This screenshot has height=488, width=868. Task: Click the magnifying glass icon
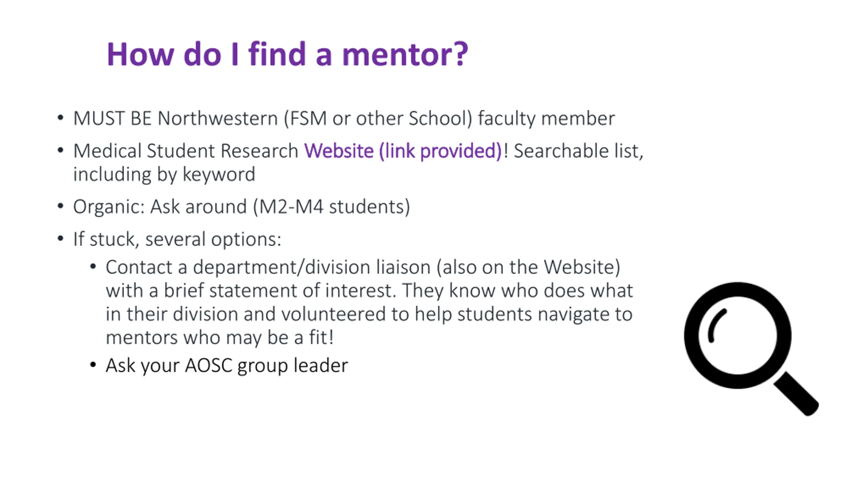751,349
